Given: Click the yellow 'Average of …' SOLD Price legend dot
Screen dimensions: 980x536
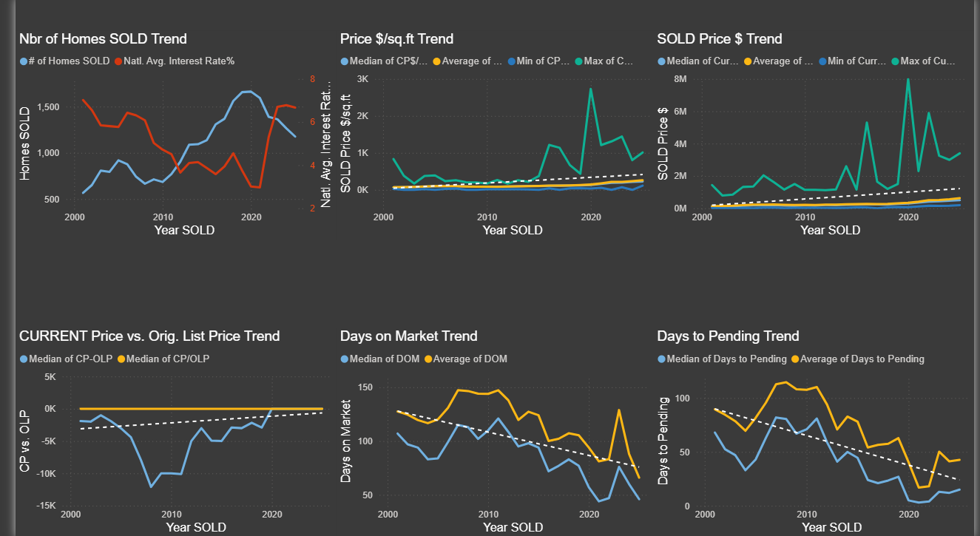Looking at the screenshot, I should (x=748, y=61).
